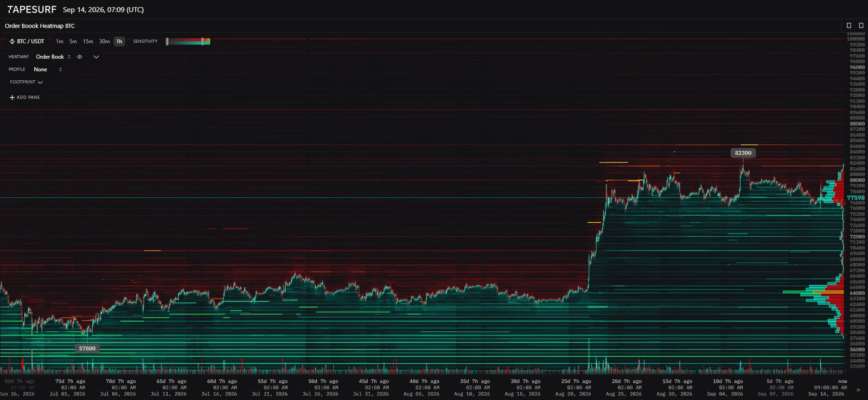Click the left pane layout icon
868x400 pixels.
click(849, 25)
